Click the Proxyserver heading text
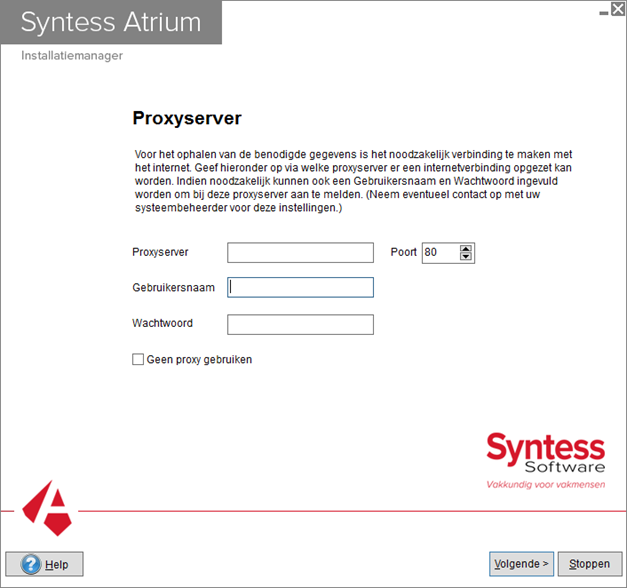The height and width of the screenshot is (588, 627). [x=187, y=118]
